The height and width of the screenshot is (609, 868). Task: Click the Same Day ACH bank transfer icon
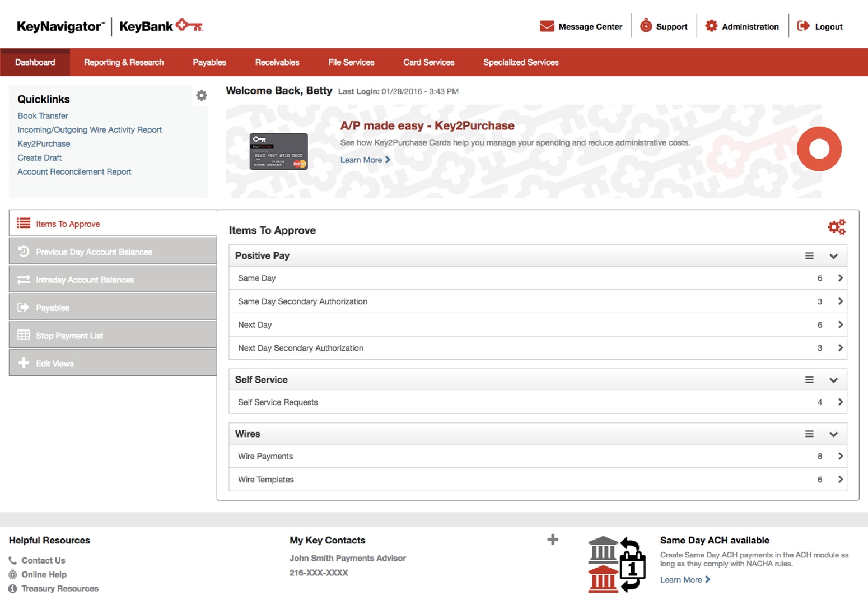point(617,564)
